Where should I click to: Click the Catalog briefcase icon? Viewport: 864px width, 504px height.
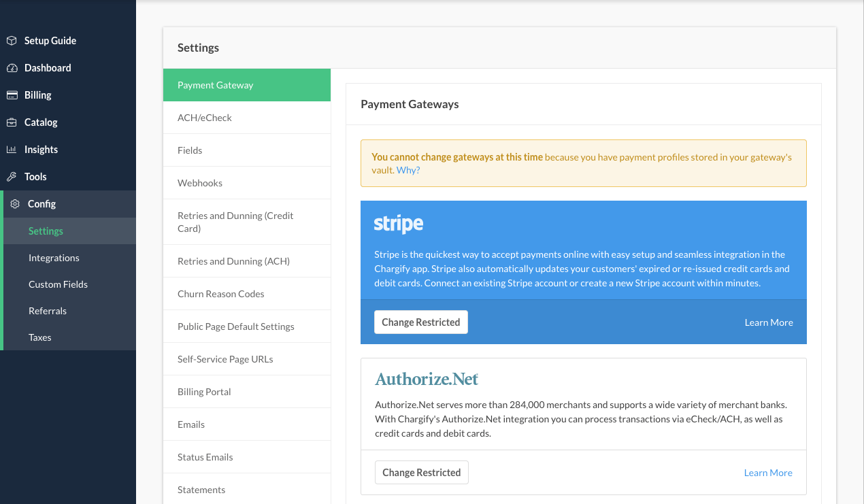[x=12, y=122]
